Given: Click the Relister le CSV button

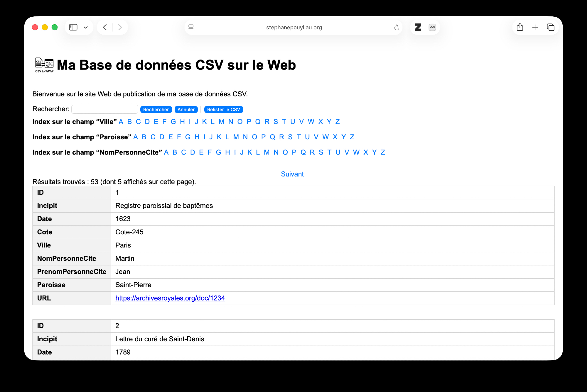Looking at the screenshot, I should click(x=223, y=109).
